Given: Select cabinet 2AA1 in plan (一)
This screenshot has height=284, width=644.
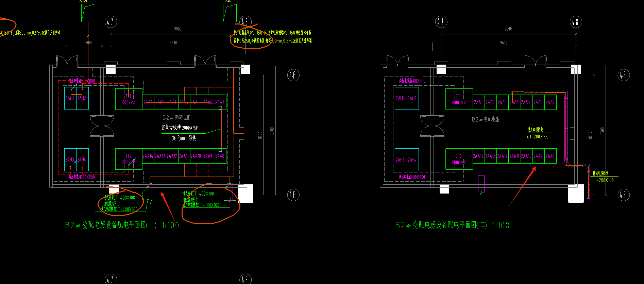Looking at the screenshot, I should [148, 102].
